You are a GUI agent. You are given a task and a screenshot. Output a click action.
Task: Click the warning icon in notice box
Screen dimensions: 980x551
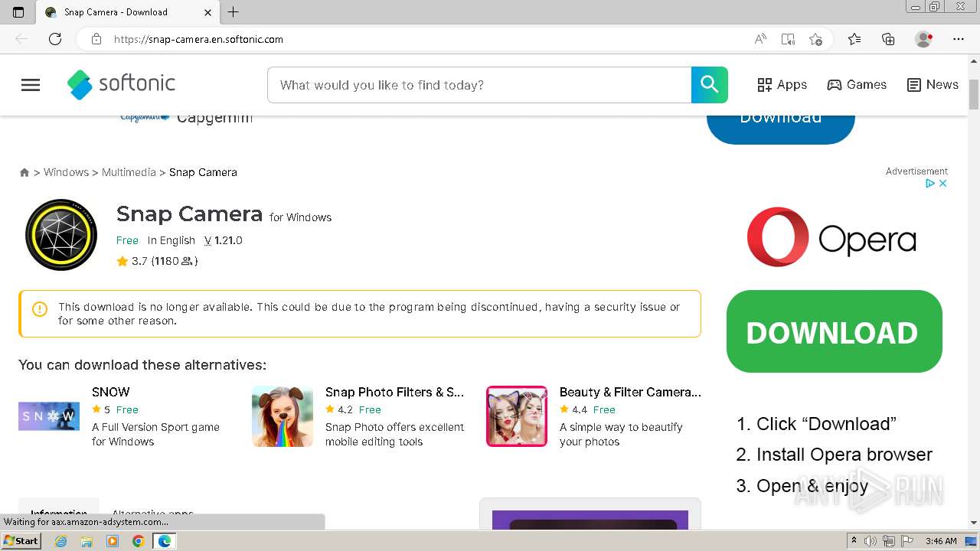pos(40,308)
